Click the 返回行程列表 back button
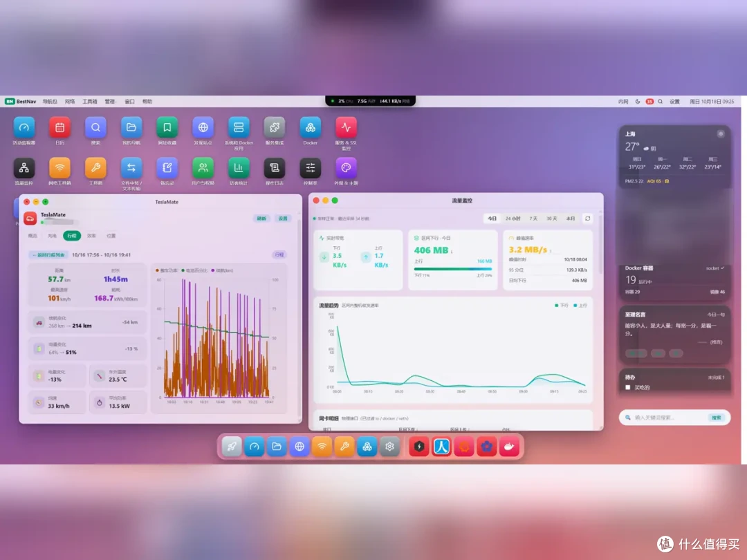This screenshot has height=560, width=747. coord(48,254)
